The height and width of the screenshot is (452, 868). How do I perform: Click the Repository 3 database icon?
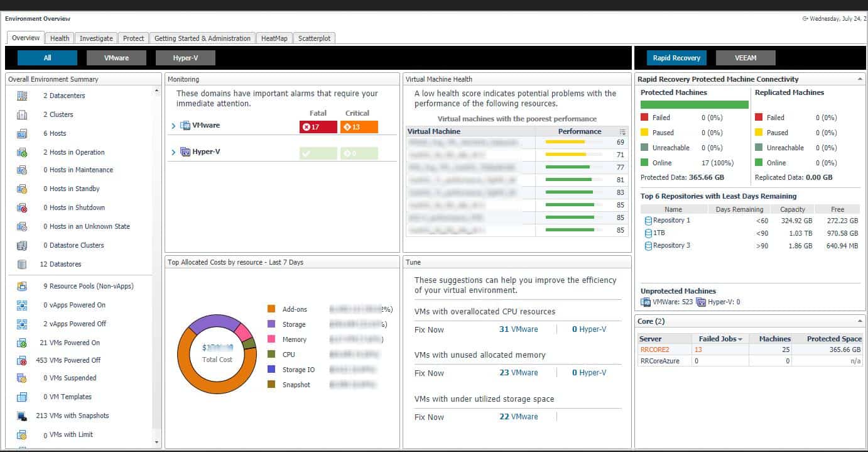pos(648,246)
